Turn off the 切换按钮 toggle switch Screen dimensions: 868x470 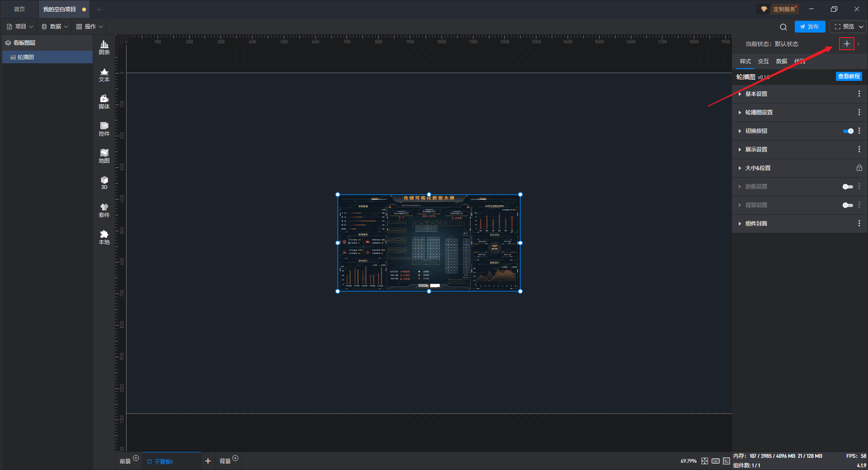coord(848,131)
